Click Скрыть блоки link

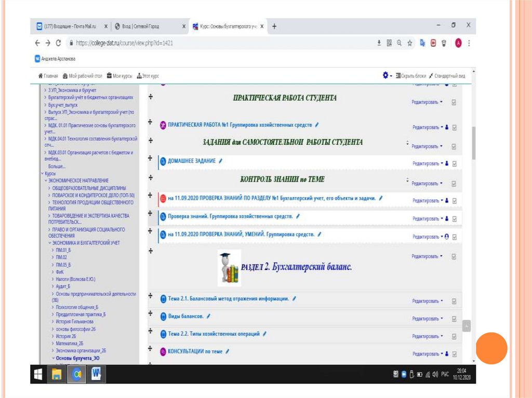click(x=410, y=76)
